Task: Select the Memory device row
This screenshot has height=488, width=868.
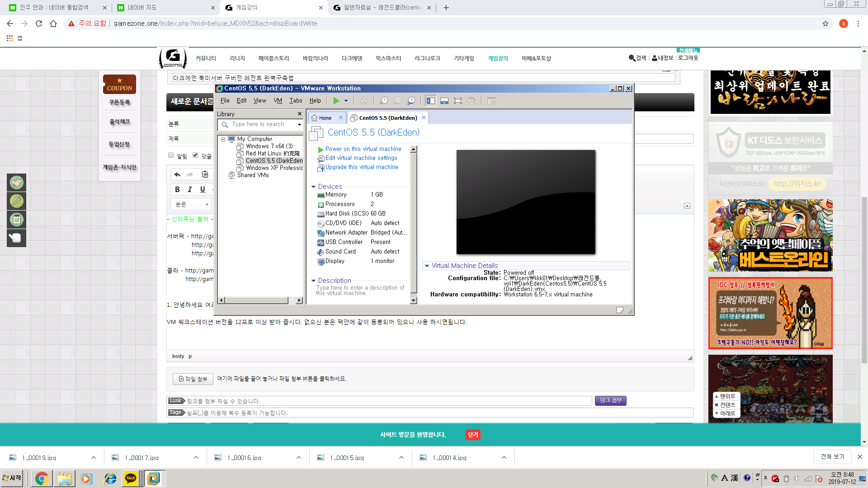Action: (x=362, y=195)
